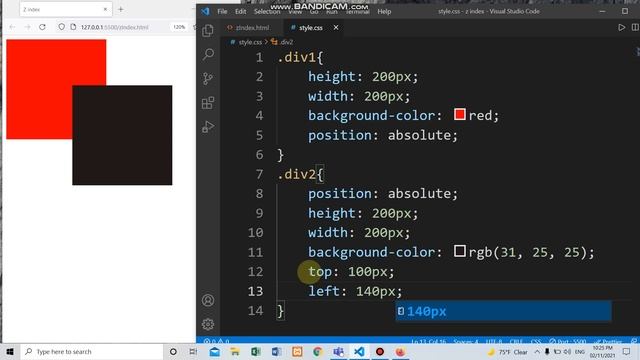
Task: Click the Run play icon in editor toolbar
Action: (621, 27)
